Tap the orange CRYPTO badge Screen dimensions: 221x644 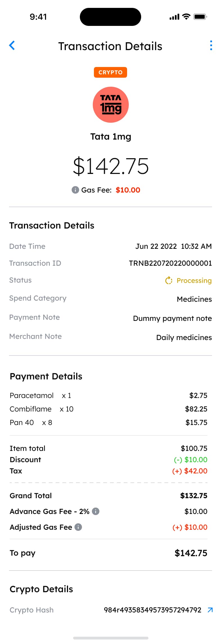(x=110, y=72)
